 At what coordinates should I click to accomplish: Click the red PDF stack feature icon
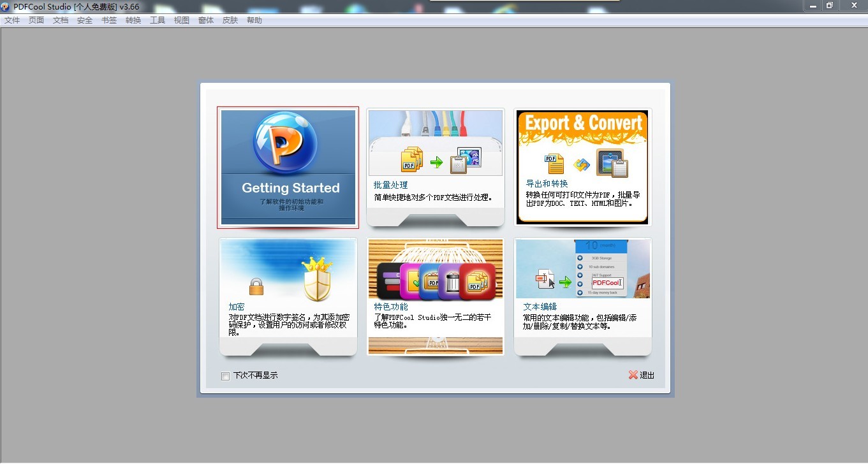[477, 282]
